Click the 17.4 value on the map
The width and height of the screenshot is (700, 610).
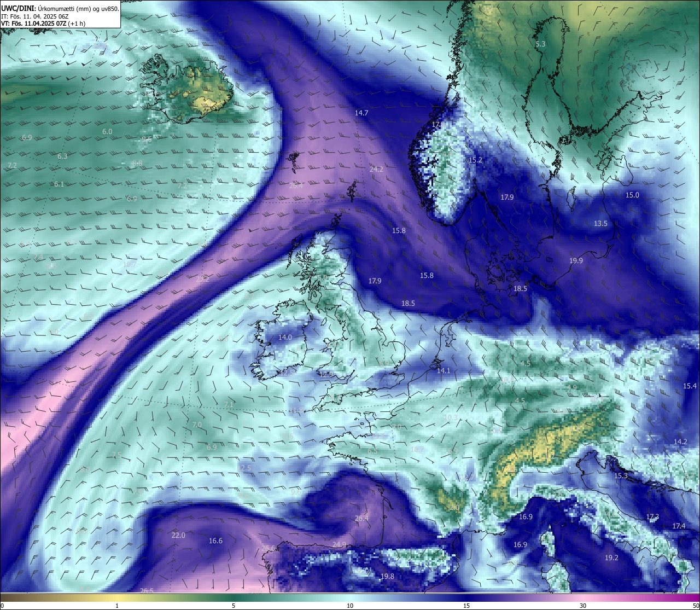point(679,526)
